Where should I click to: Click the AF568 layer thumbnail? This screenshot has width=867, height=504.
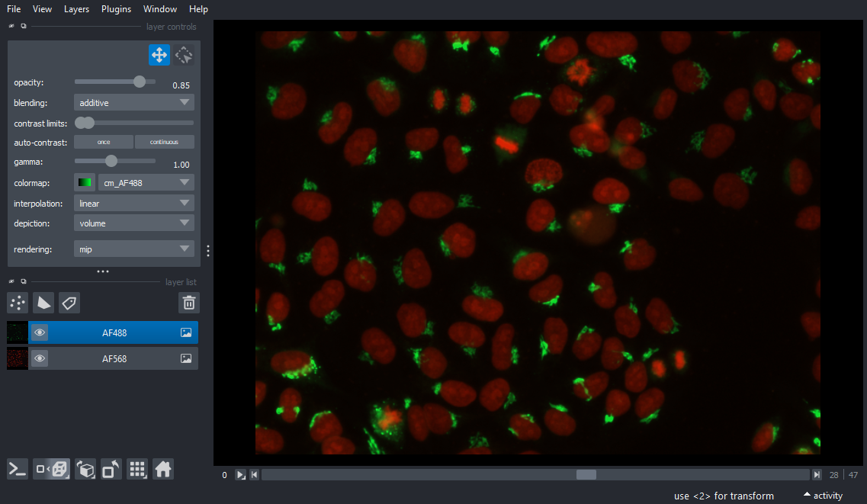[17, 358]
